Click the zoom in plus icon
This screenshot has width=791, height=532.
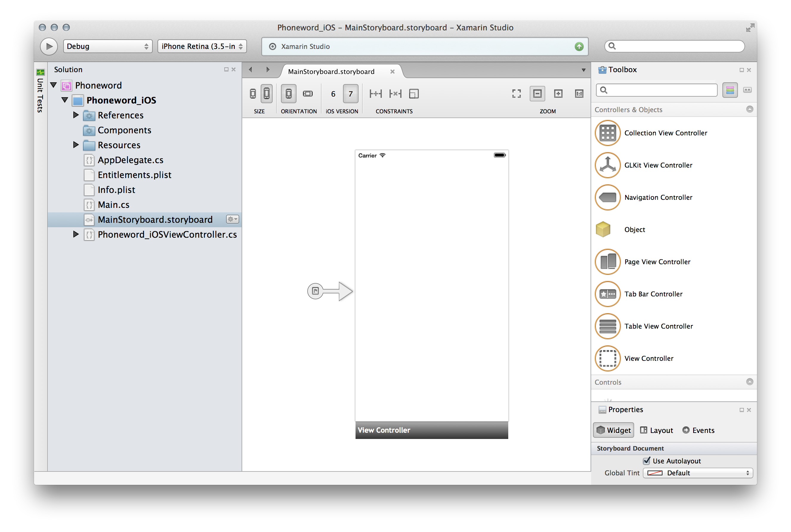558,94
